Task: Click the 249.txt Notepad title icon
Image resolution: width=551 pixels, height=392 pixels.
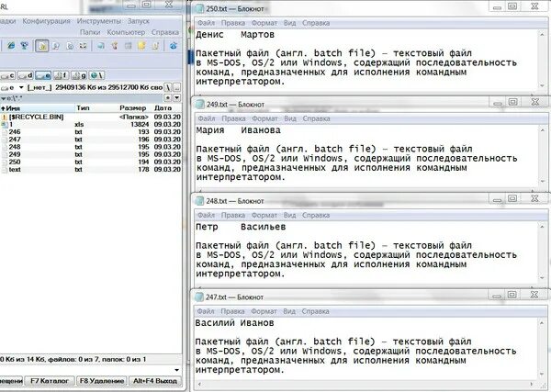Action: coord(200,105)
